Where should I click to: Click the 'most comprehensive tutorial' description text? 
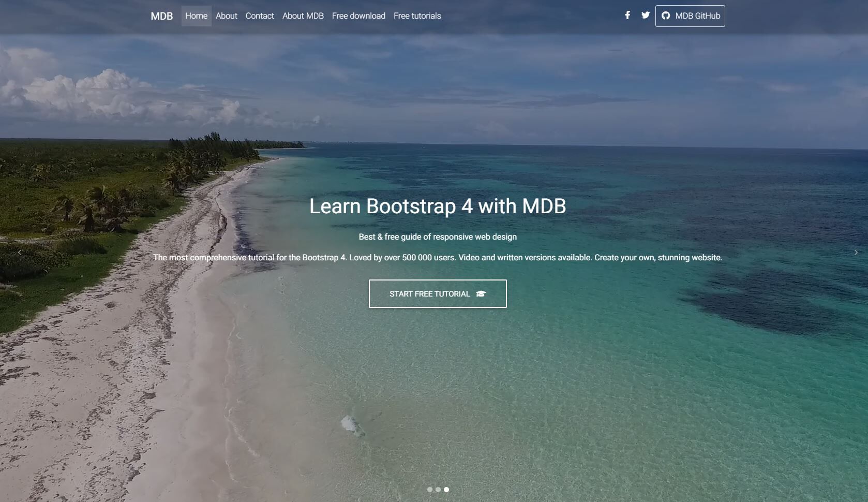[438, 257]
